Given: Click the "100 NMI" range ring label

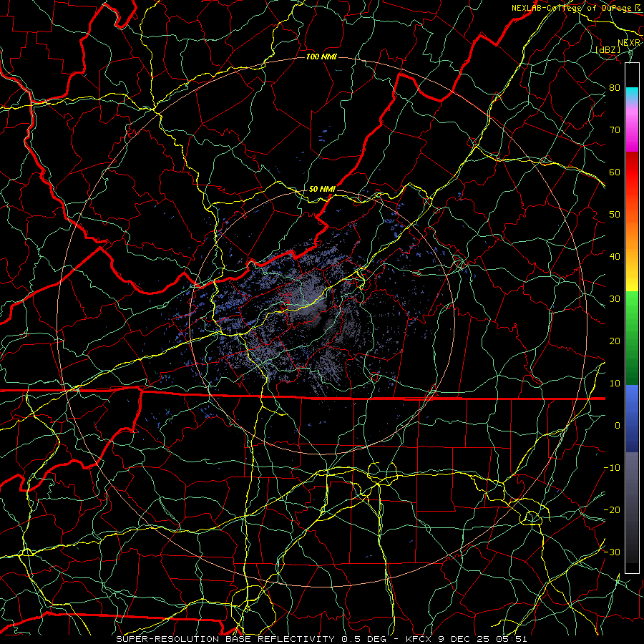Looking at the screenshot, I should pyautogui.click(x=321, y=57).
